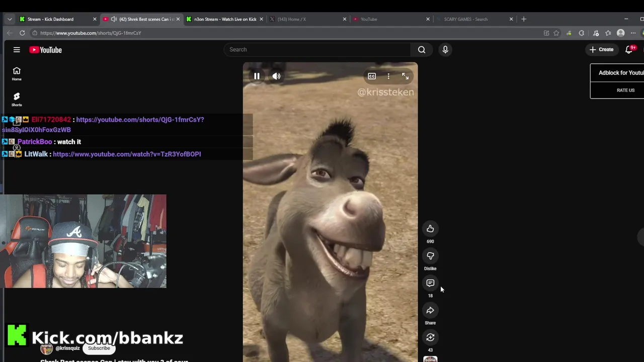
Task: Start voice search with microphone icon
Action: click(445, 49)
